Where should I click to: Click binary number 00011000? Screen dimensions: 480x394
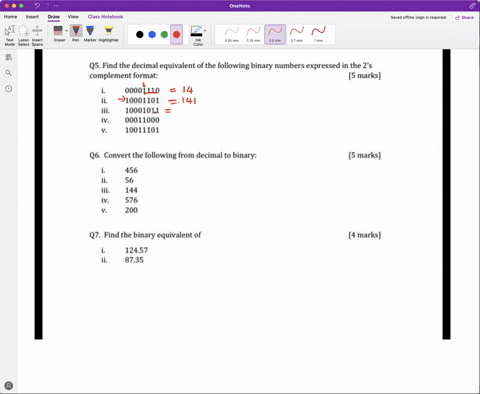(142, 120)
